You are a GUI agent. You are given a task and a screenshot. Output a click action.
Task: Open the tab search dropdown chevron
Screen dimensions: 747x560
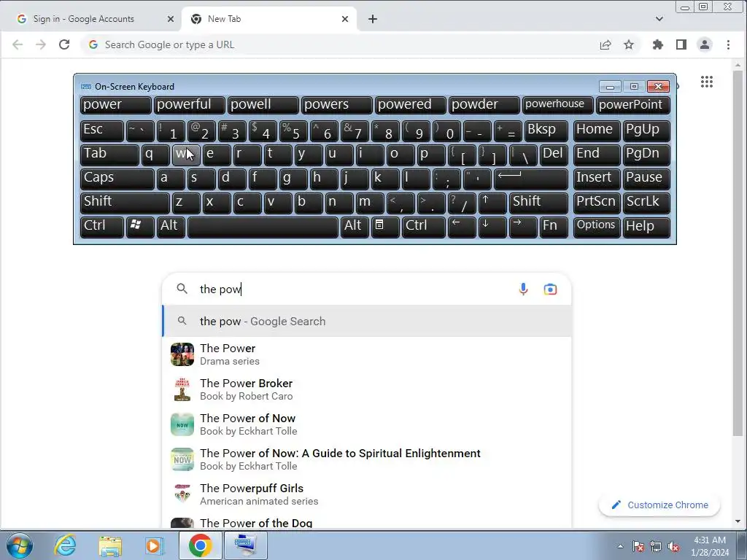pyautogui.click(x=659, y=19)
